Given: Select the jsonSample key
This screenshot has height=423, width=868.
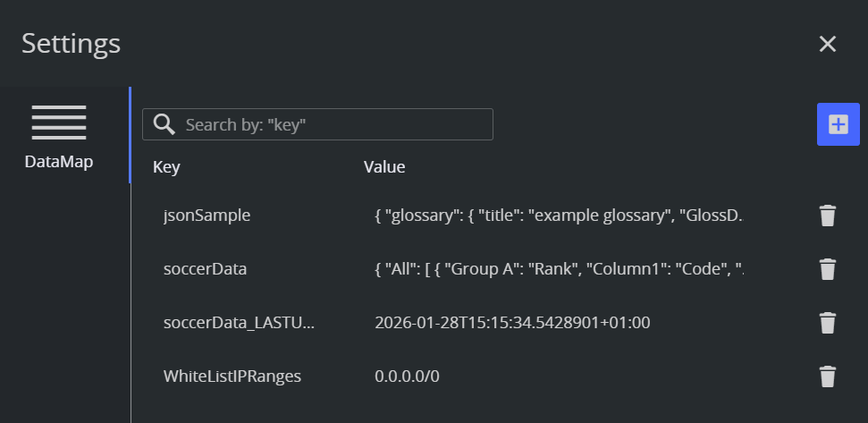Looking at the screenshot, I should coord(206,216).
